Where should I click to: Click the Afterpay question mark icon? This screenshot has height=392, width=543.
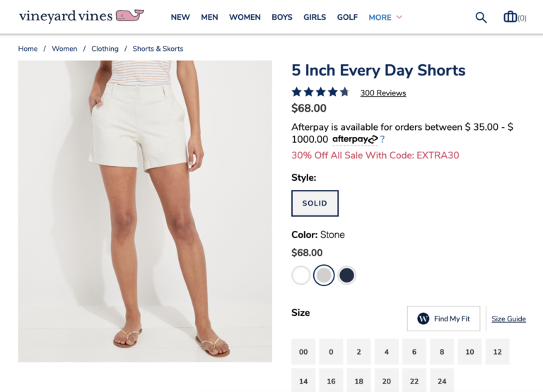point(383,139)
